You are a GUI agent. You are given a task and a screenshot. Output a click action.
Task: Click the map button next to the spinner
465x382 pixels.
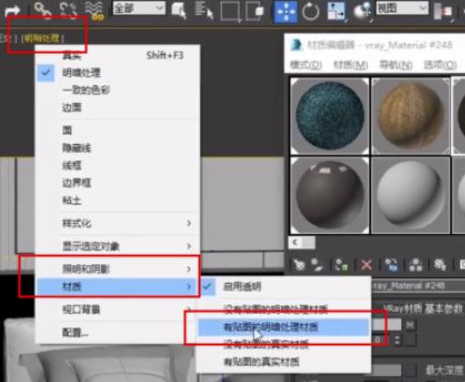(411, 340)
